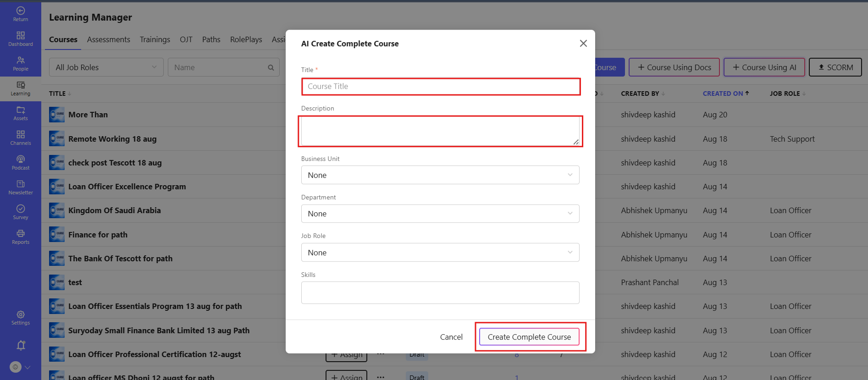Expand the Business Unit dropdown
Screen dimensions: 868x380
(440, 175)
